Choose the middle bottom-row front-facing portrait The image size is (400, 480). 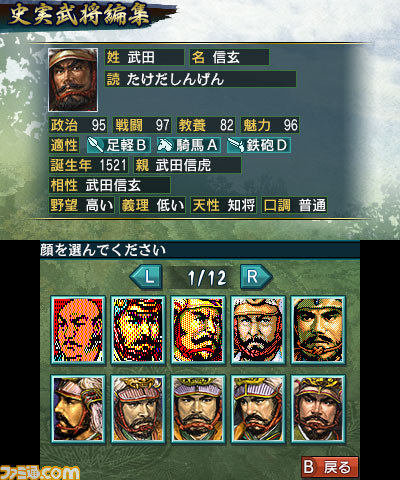point(198,409)
